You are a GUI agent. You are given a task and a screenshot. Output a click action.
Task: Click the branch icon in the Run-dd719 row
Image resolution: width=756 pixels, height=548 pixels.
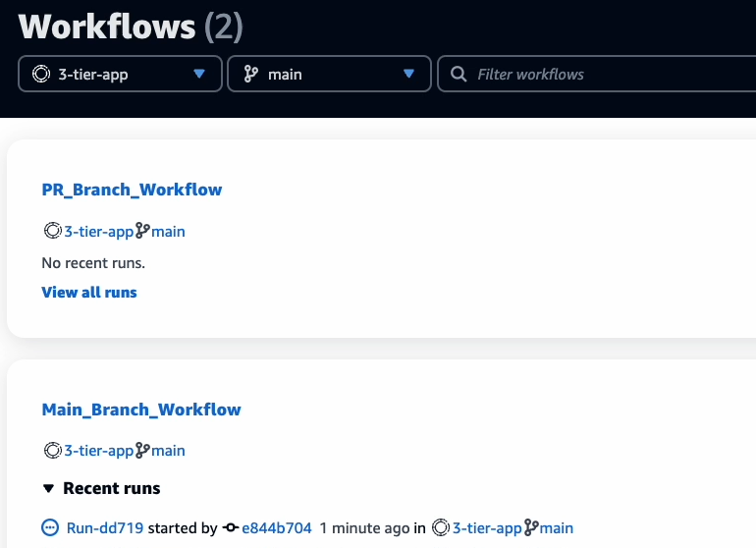[531, 527]
